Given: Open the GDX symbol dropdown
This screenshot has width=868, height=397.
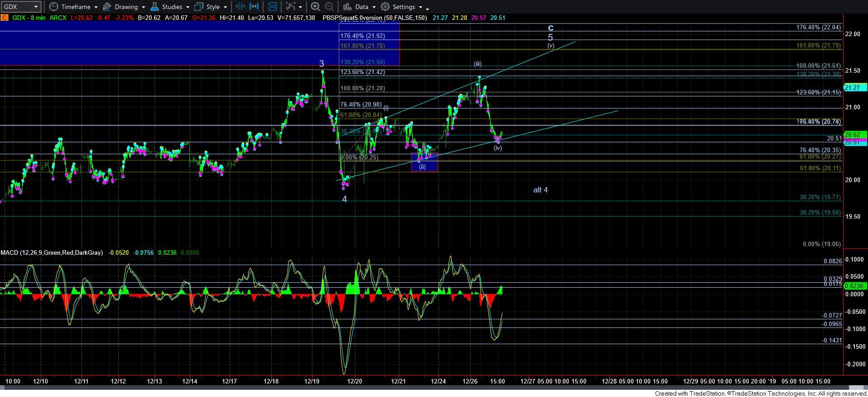Looking at the screenshot, I should click(x=35, y=7).
